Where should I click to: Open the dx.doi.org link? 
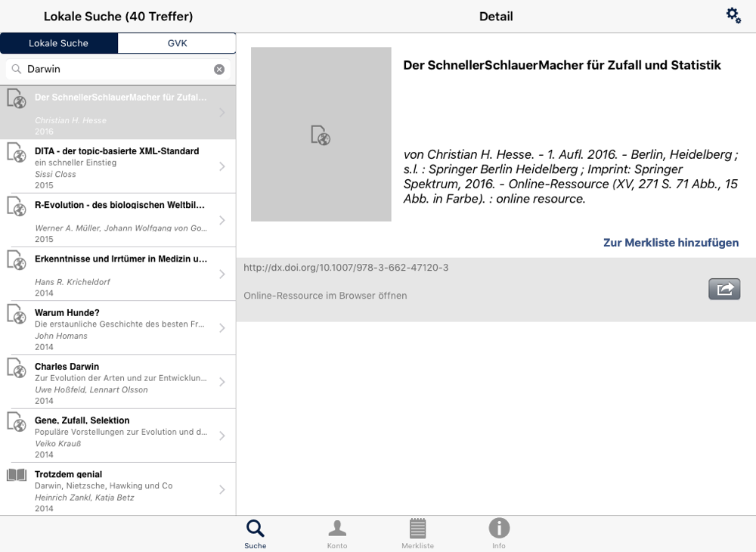coord(345,268)
